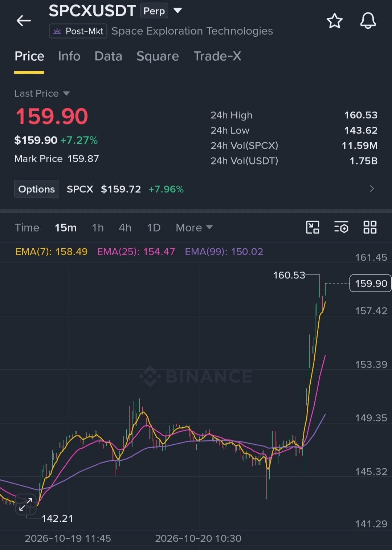This screenshot has height=550, width=392.
Task: Switch chart interval to 4h
Action: tap(125, 228)
